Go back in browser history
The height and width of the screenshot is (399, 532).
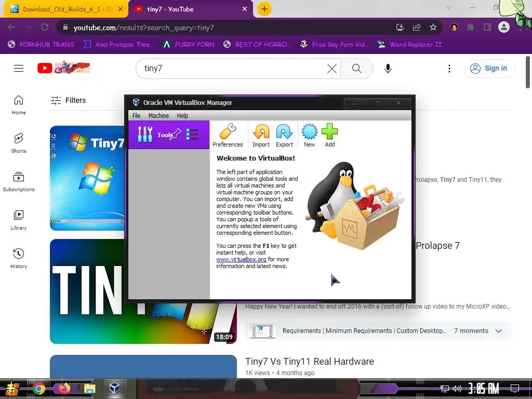[x=11, y=27]
